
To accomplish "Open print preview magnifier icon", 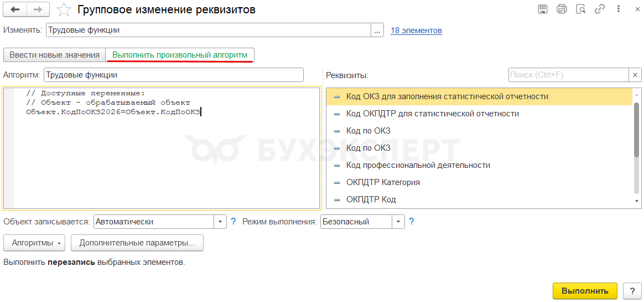I will [580, 9].
